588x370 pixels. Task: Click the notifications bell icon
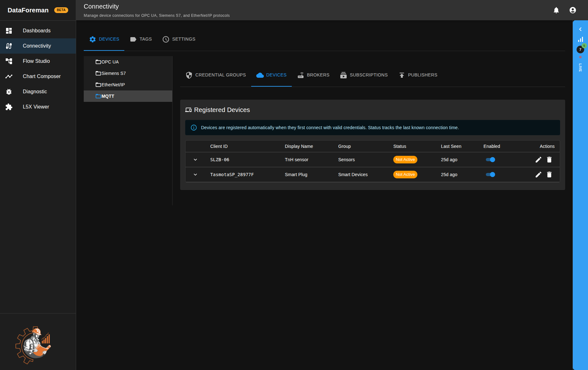coord(556,10)
